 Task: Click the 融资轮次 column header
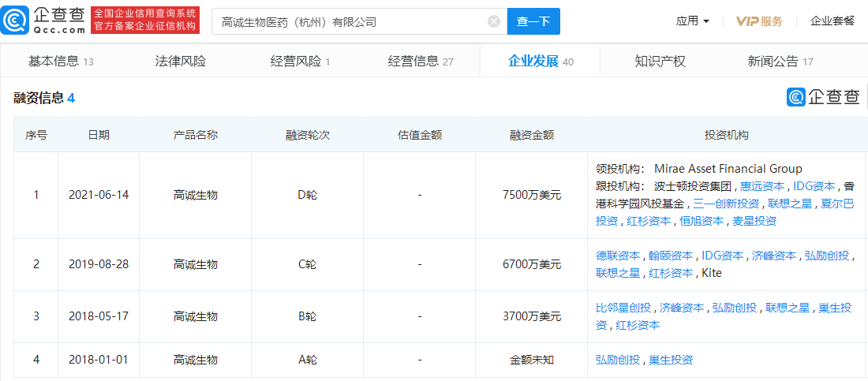pyautogui.click(x=307, y=135)
